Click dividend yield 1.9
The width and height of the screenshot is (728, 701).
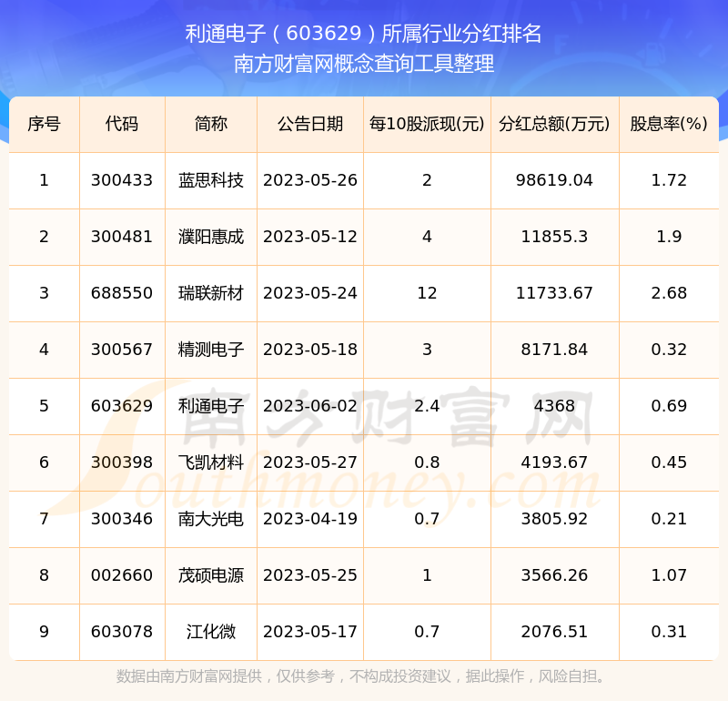click(x=669, y=237)
